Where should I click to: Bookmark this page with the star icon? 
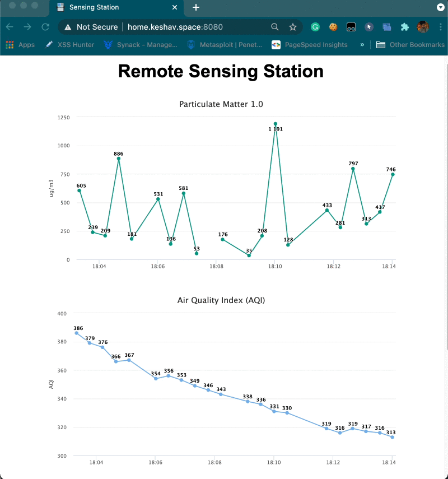[x=292, y=26]
